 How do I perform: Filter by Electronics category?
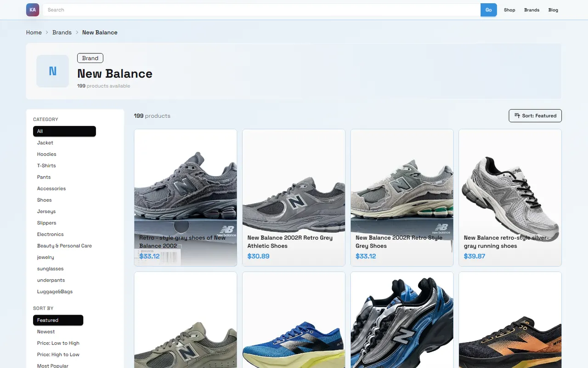click(51, 235)
